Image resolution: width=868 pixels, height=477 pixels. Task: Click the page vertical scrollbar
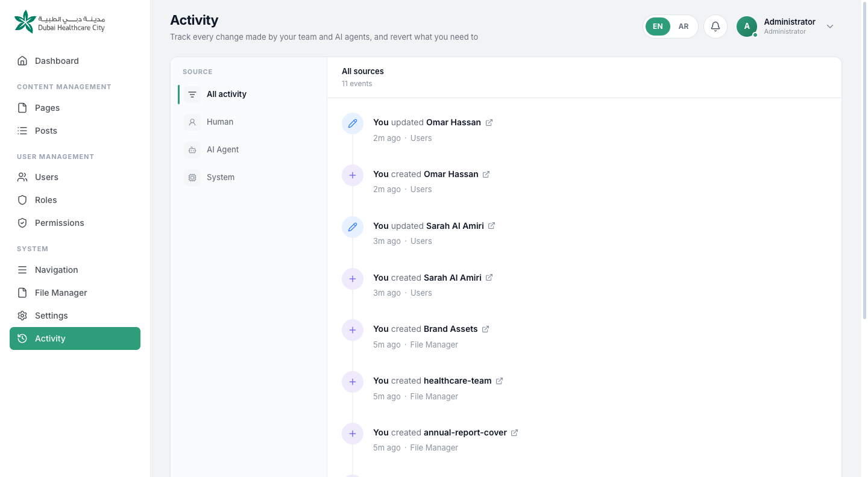coord(864,160)
